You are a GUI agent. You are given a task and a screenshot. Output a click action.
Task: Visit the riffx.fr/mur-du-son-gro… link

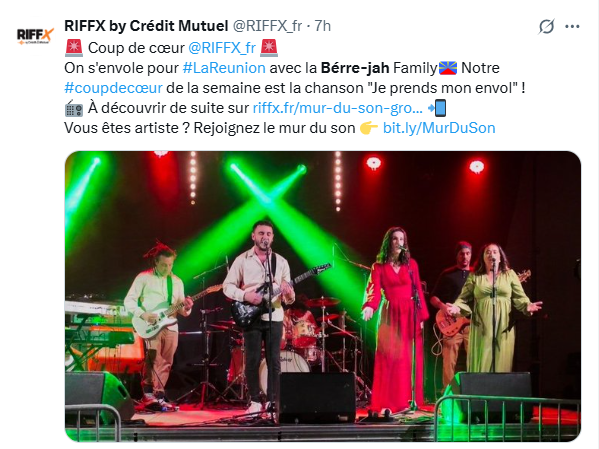[x=338, y=108]
